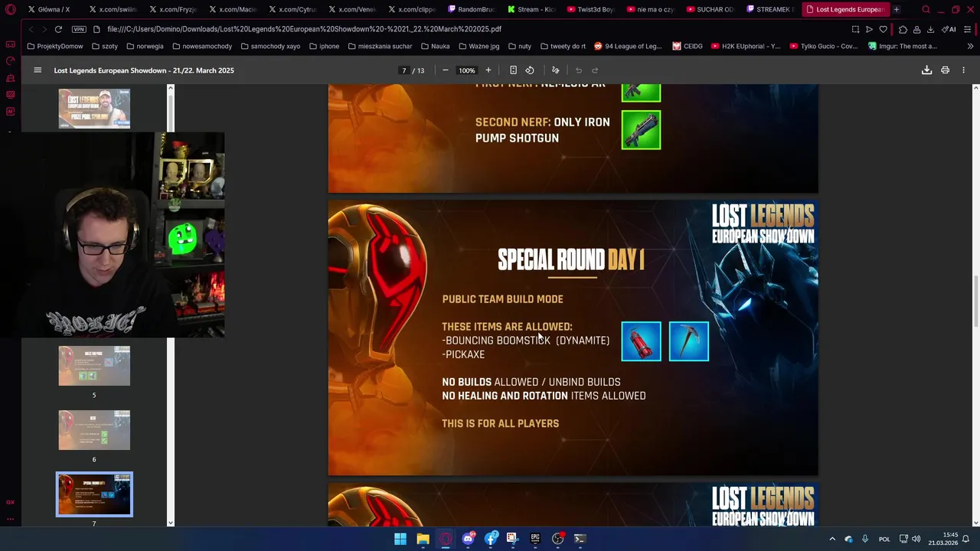This screenshot has width=980, height=551.
Task: Click the 100% zoom level field
Action: 467,70
